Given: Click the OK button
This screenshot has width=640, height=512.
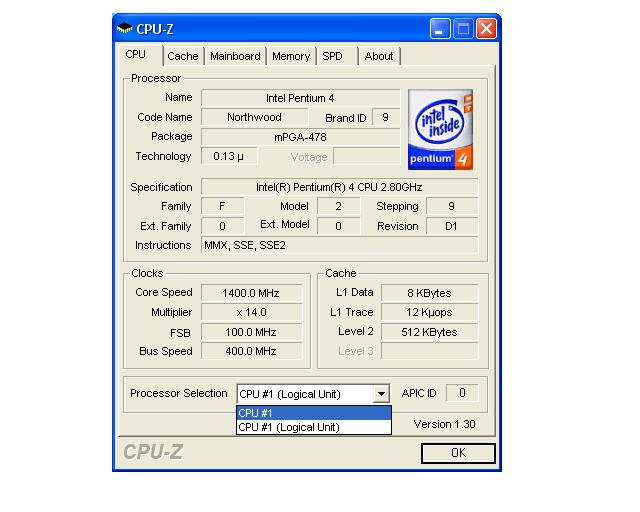Looking at the screenshot, I should 458,453.
